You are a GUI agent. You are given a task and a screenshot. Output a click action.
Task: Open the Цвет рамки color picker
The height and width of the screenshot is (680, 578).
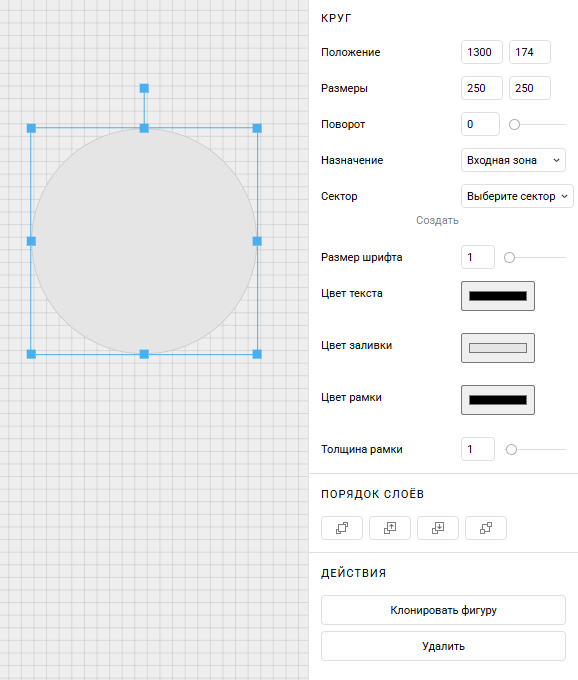click(x=498, y=400)
